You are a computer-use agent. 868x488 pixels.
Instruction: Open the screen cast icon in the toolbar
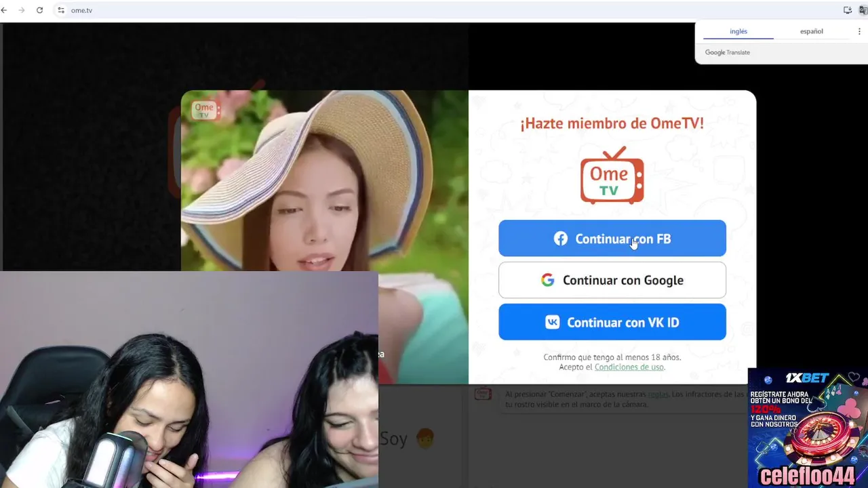click(847, 10)
